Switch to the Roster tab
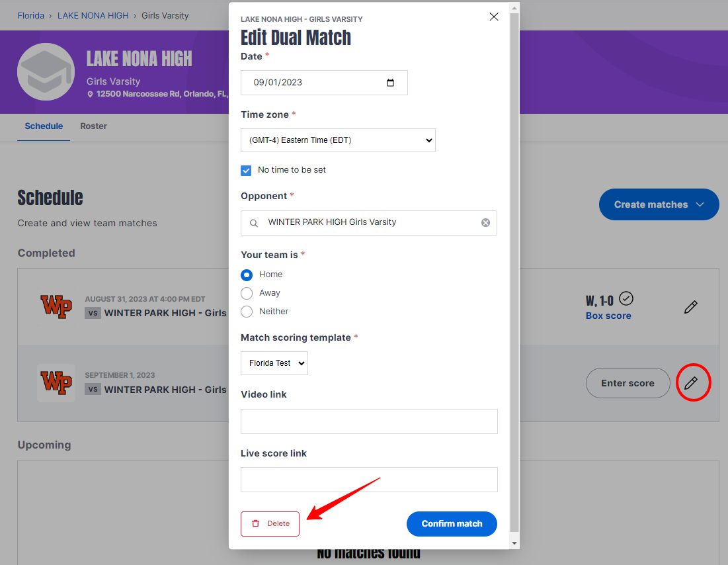This screenshot has width=728, height=565. point(93,126)
